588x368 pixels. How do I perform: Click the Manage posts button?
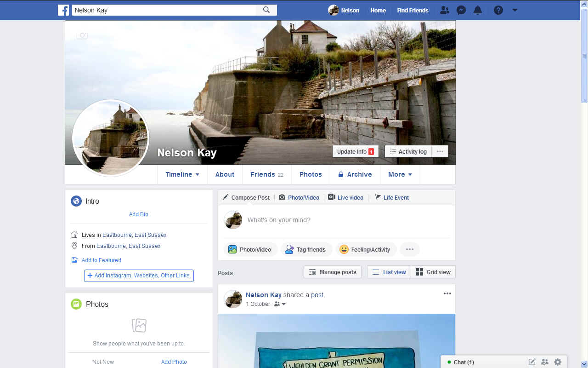pos(333,272)
